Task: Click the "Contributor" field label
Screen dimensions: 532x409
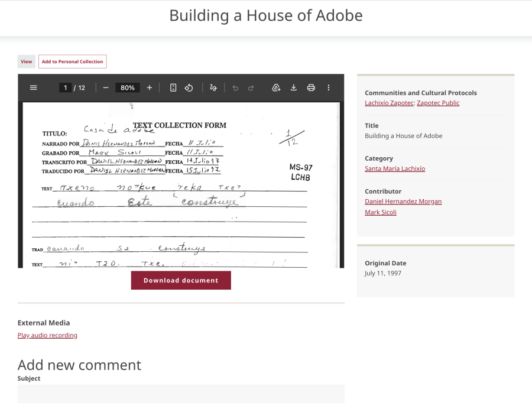Action: 383,191
